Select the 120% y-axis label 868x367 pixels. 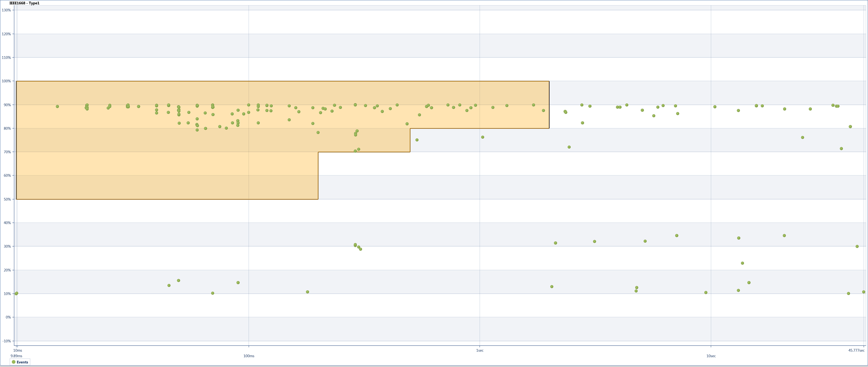[x=7, y=34]
